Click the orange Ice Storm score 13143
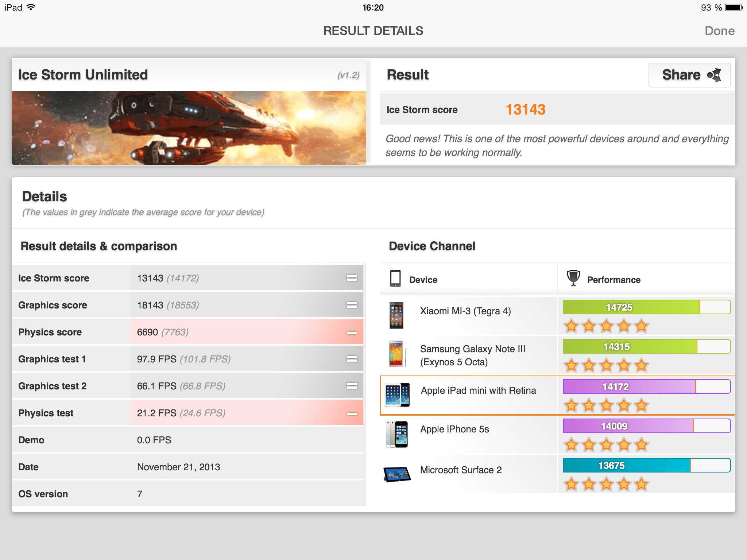 click(x=525, y=110)
